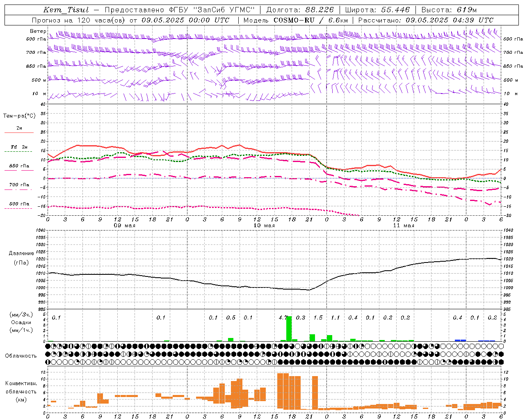Click the forecast start 09.05.2025 00:00 UTC
This screenshot has width=525, height=420.
click(x=185, y=20)
